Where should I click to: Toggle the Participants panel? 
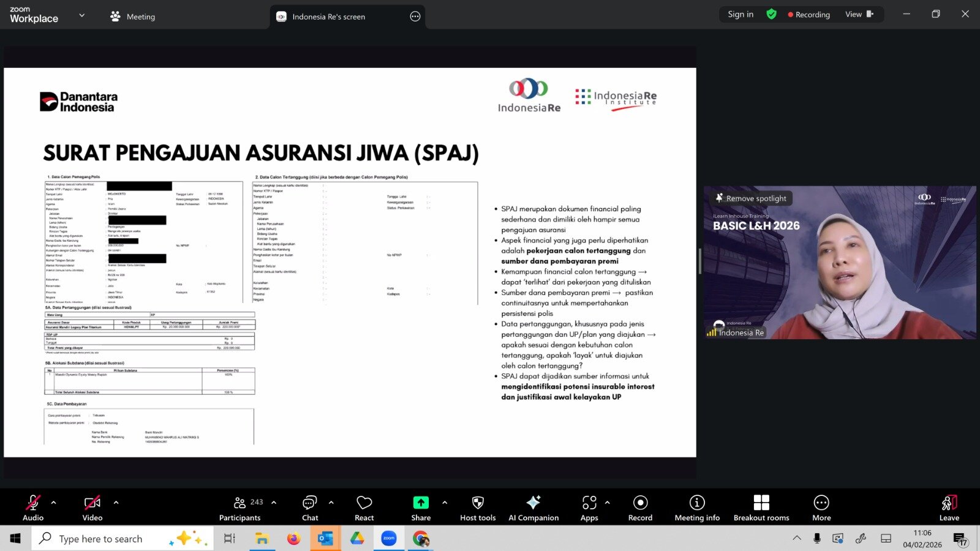pos(240,508)
